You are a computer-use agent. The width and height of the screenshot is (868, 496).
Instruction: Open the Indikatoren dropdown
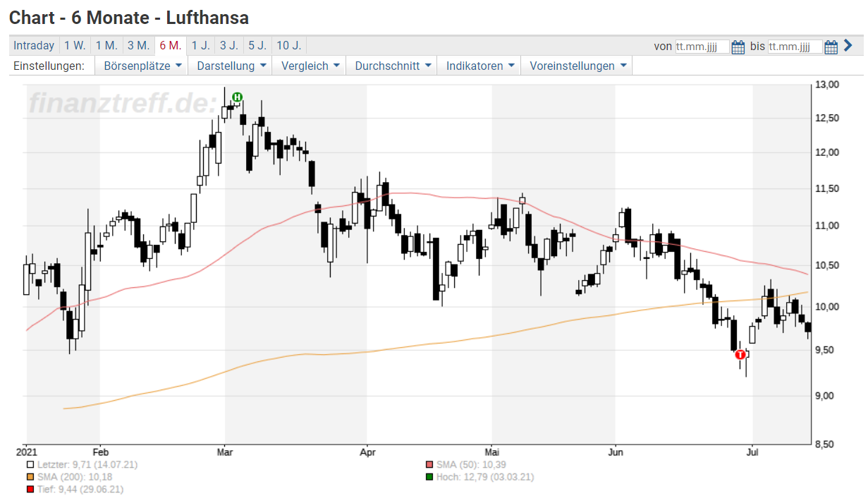click(x=480, y=66)
